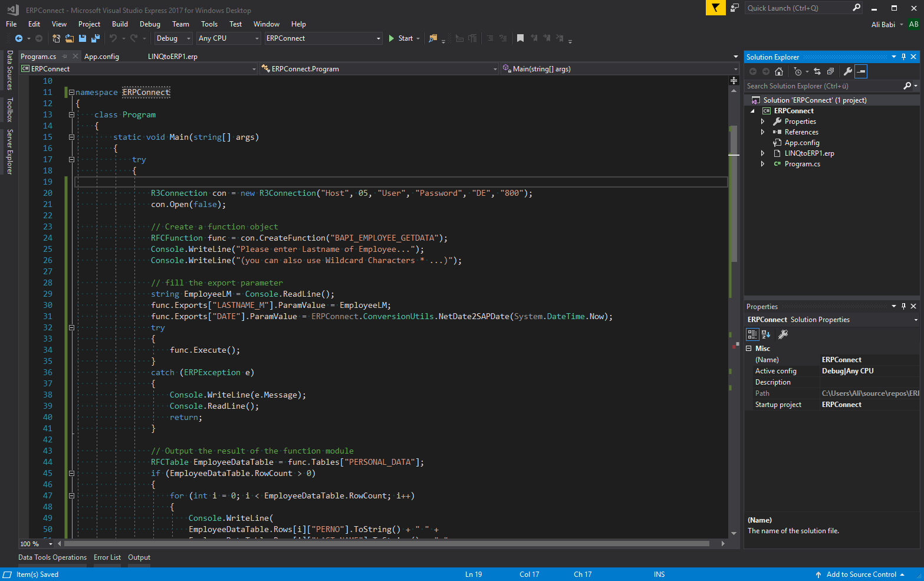
Task: Click Solution Explorer Properties wrench icon
Action: [x=848, y=71]
